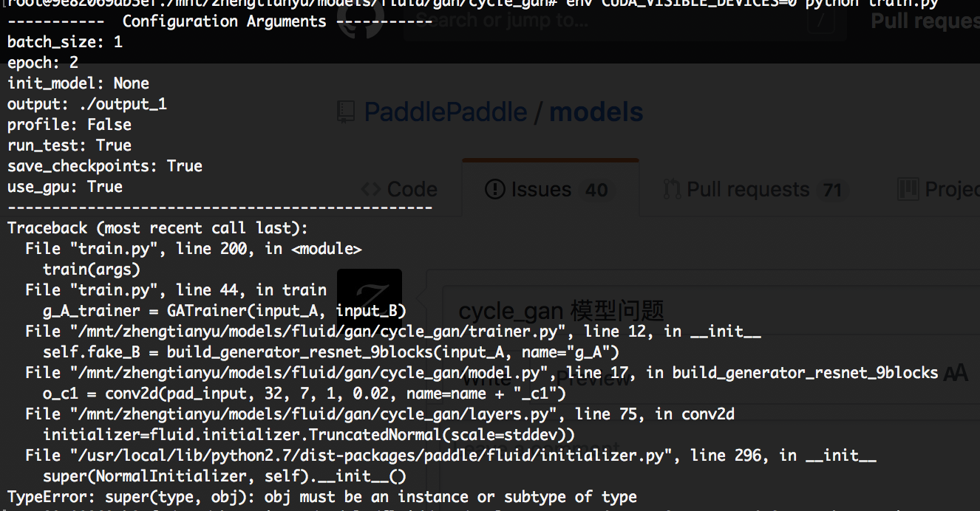Click the run_test: True line
Screen dimensions: 980x511
click(x=69, y=145)
